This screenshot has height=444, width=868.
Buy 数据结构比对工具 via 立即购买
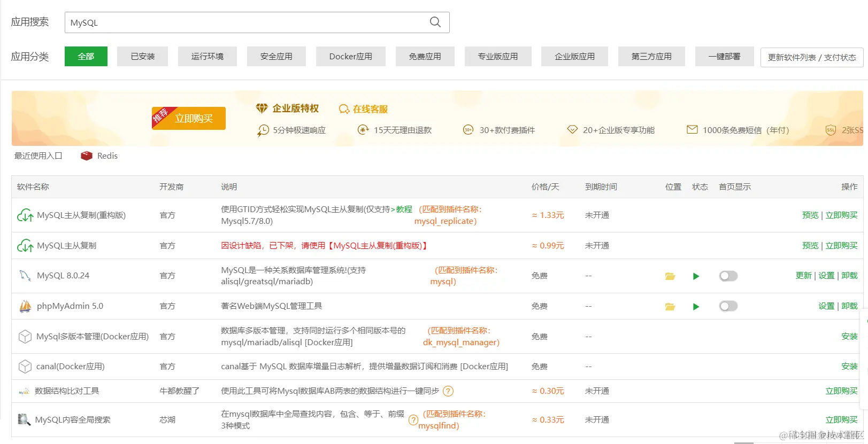click(x=841, y=391)
